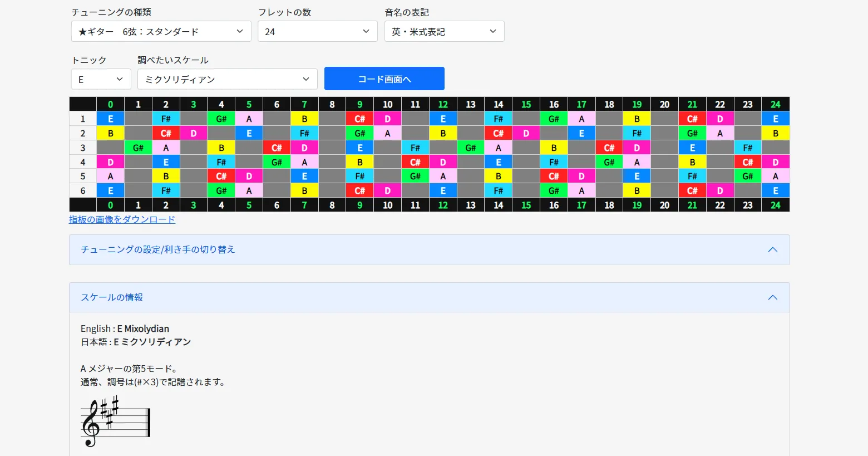The height and width of the screenshot is (456, 868).
Task: Click the B cell at string 1 fret 7
Action: (304, 119)
